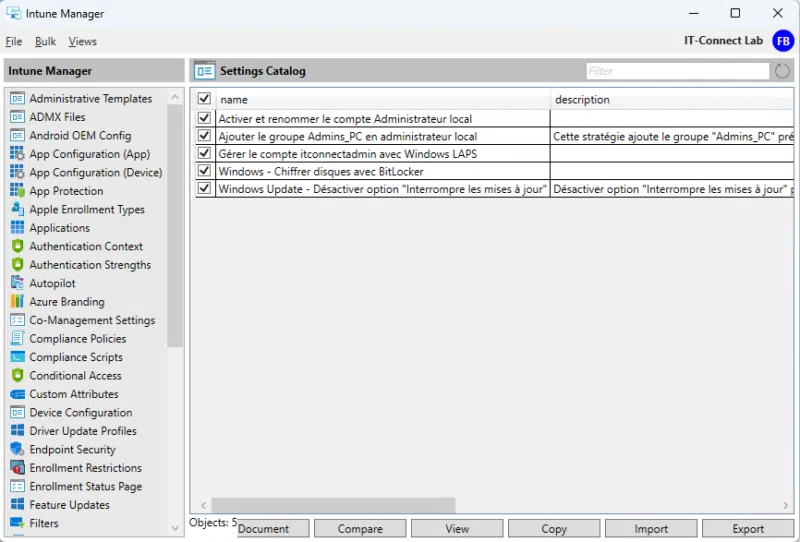This screenshot has width=800, height=542.
Task: Click the Export button
Action: point(747,529)
